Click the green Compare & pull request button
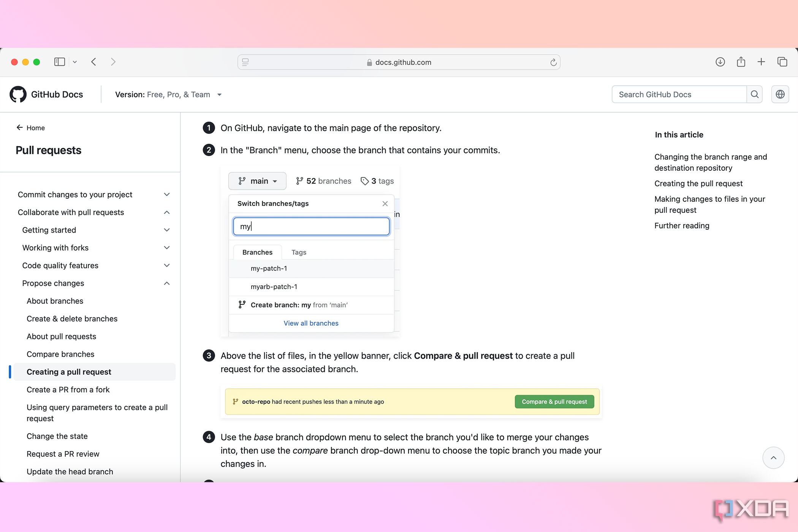 pos(554,402)
